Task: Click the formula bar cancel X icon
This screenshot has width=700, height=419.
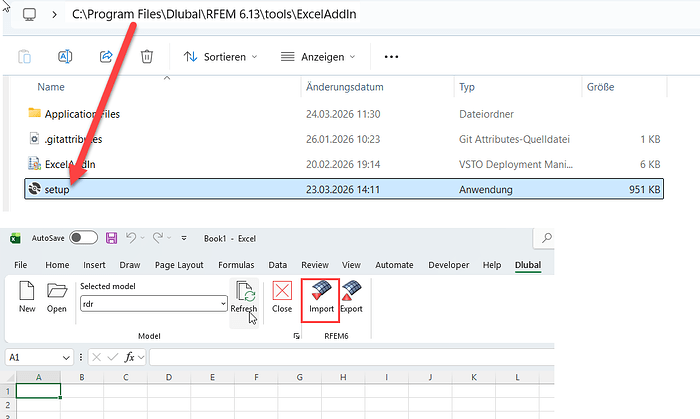Action: (97, 357)
